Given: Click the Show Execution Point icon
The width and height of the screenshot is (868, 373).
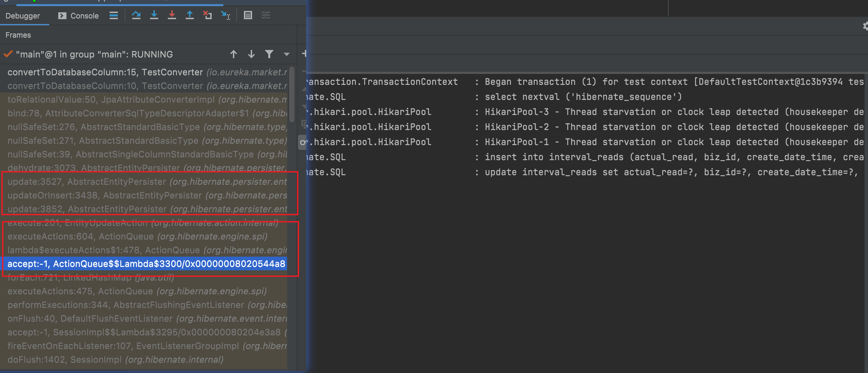Looking at the screenshot, I should coord(114,15).
